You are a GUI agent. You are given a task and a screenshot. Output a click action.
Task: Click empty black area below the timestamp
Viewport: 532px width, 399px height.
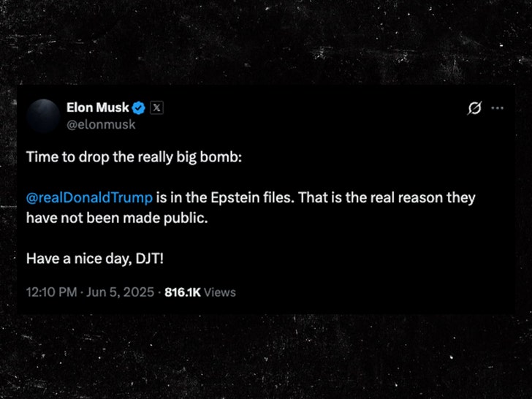click(263, 308)
